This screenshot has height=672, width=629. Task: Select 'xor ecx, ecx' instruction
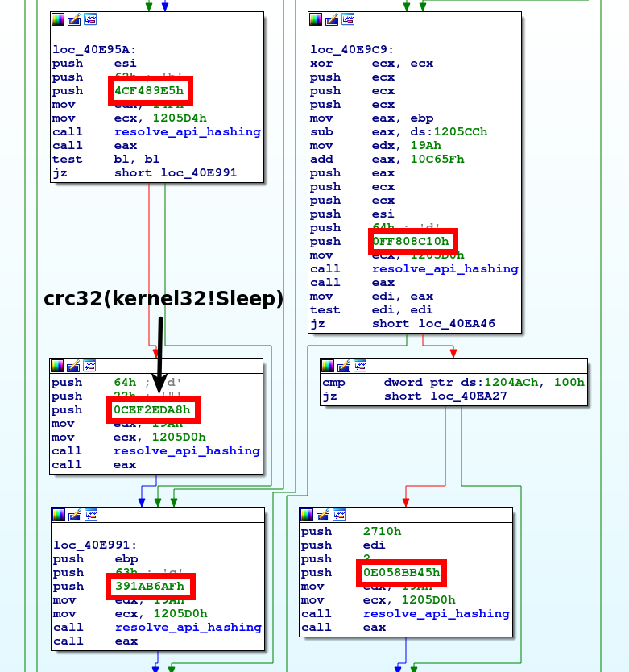pos(372,64)
